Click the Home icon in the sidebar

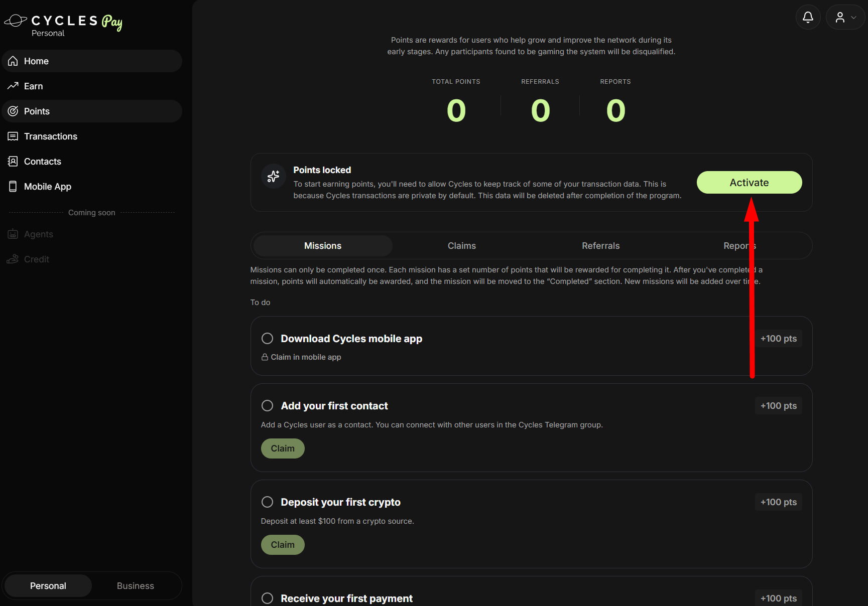coord(13,61)
